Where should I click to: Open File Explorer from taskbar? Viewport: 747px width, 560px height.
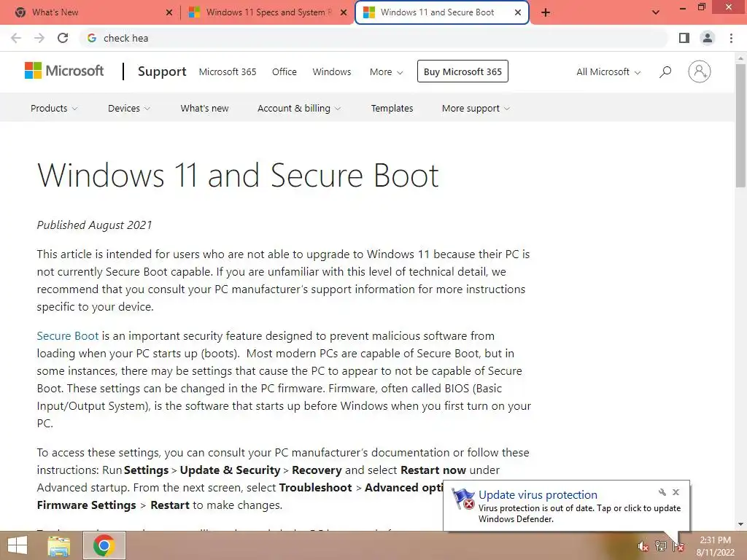point(59,545)
